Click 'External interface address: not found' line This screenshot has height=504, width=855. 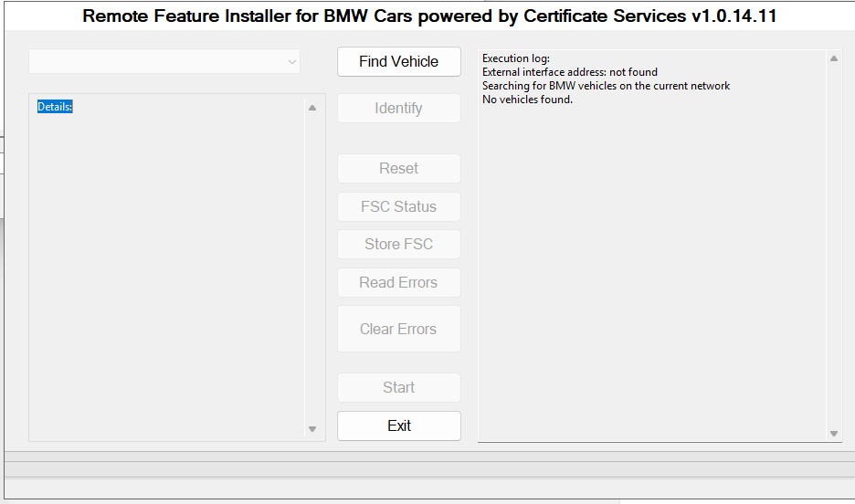(570, 72)
